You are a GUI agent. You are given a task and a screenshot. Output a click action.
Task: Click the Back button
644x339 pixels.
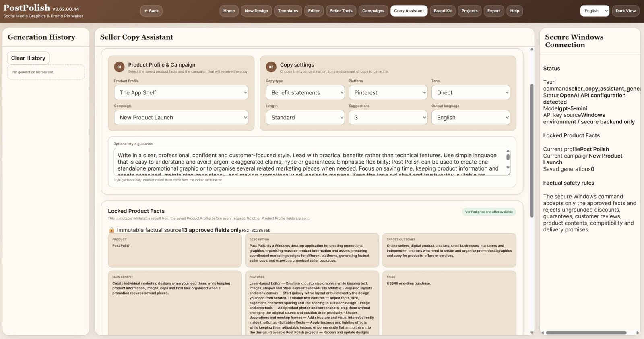[151, 11]
